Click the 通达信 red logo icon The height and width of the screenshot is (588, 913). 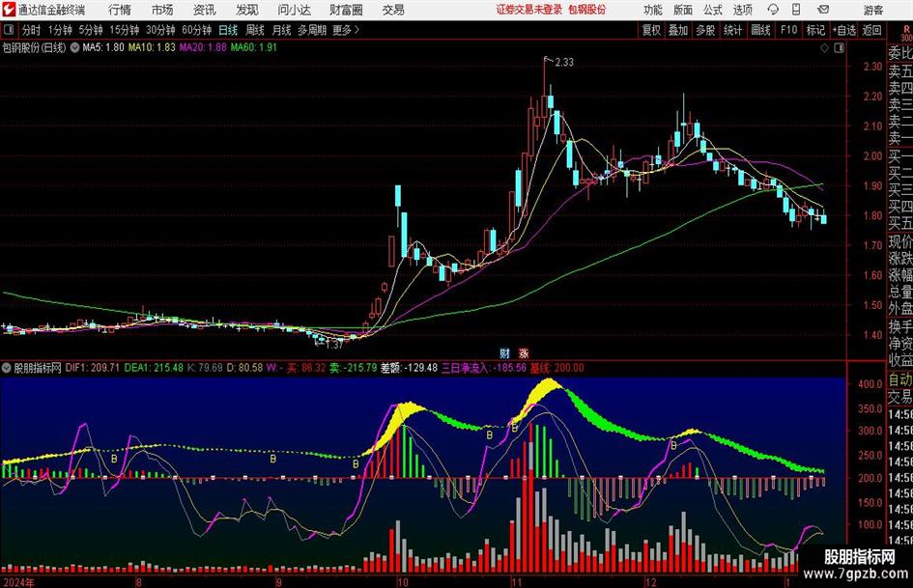point(9,10)
